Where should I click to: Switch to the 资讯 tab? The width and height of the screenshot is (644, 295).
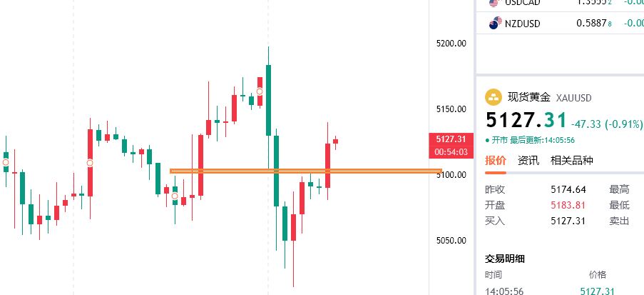point(528,161)
